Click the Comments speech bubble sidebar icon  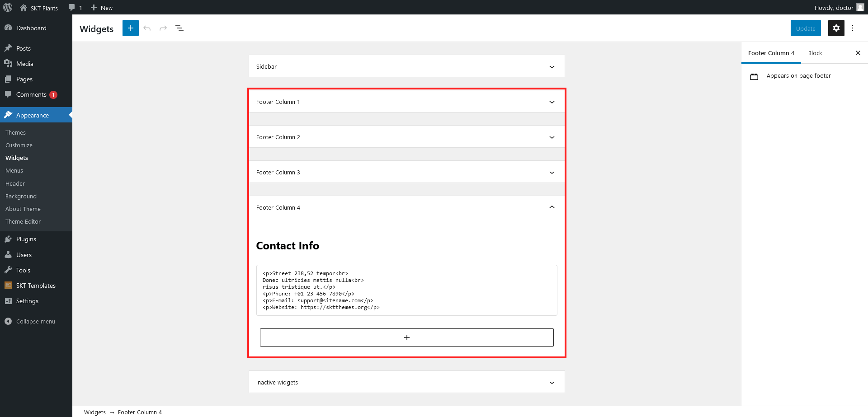point(8,94)
